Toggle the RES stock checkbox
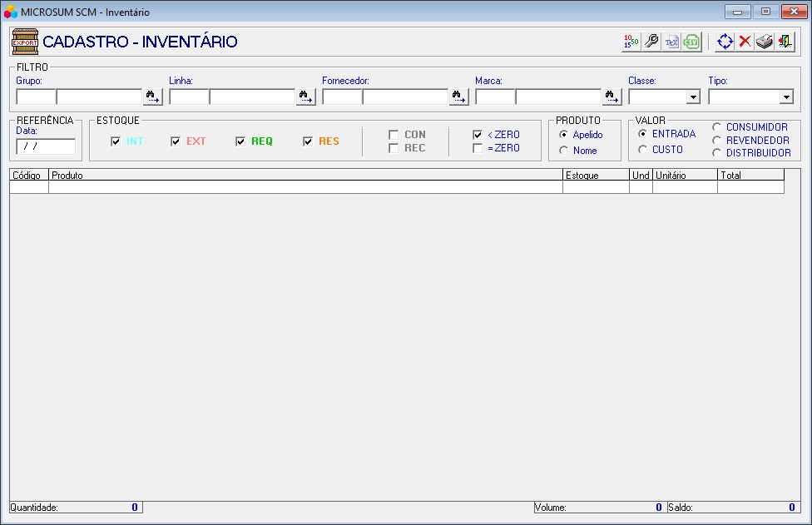 click(308, 141)
